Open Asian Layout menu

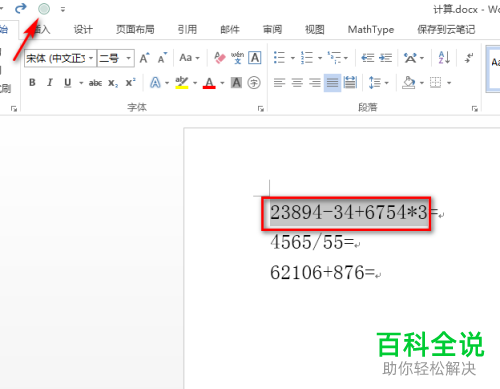pos(414,58)
